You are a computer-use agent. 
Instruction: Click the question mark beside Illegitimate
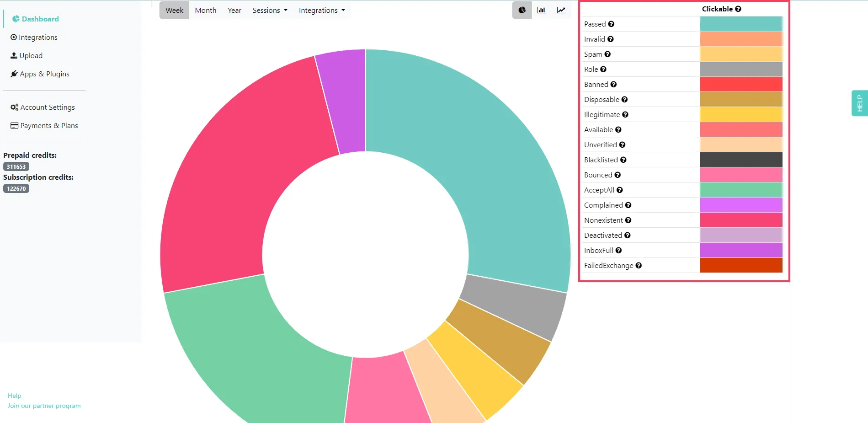pyautogui.click(x=625, y=115)
